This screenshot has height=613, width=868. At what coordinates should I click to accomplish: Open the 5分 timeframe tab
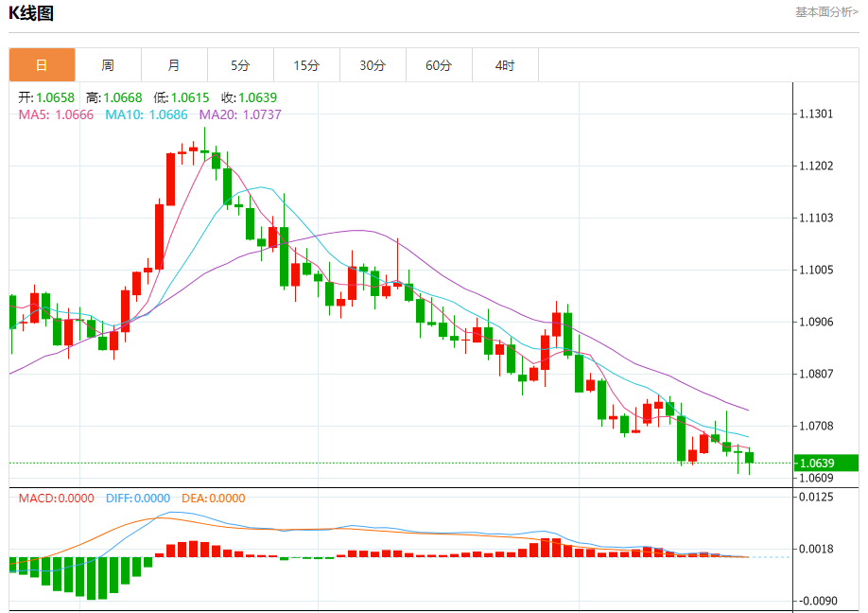click(x=240, y=65)
